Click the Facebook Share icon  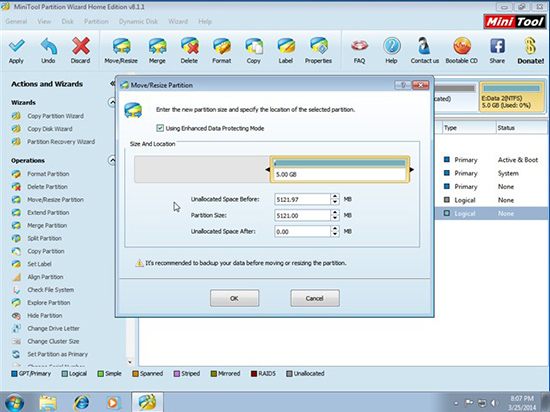coord(497,46)
